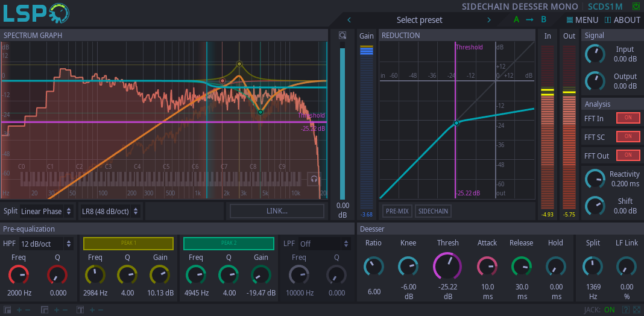Copy state A to B arrow
The width and height of the screenshot is (644, 316).
click(x=530, y=20)
